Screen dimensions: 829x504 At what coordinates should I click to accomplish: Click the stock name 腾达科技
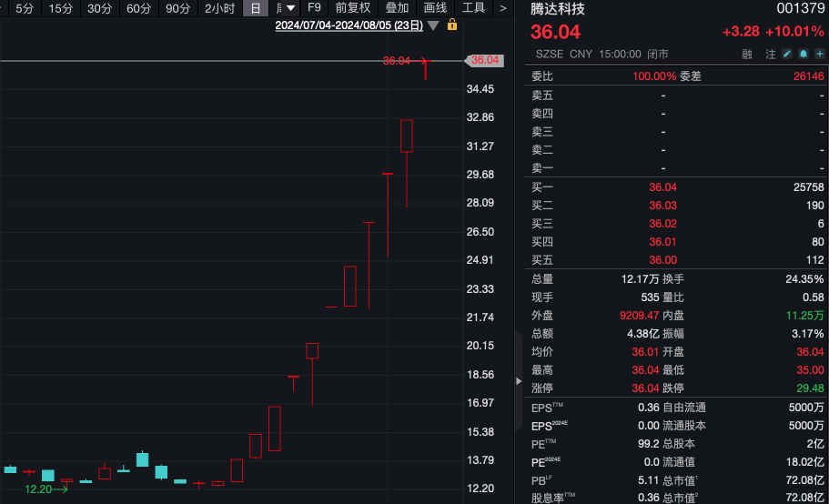pyautogui.click(x=557, y=9)
